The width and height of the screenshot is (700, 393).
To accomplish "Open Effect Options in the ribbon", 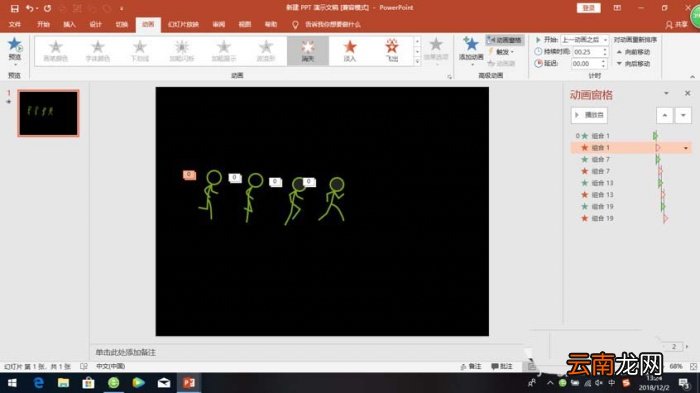I will [436, 50].
